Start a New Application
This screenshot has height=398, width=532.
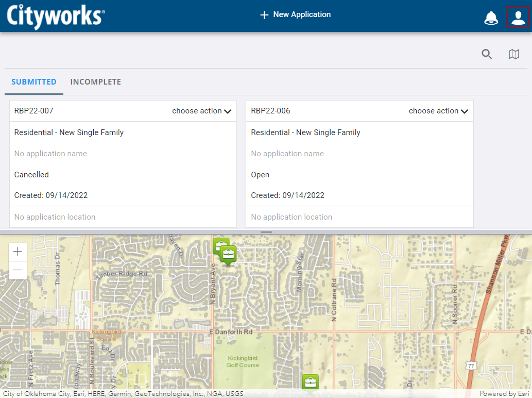point(296,15)
